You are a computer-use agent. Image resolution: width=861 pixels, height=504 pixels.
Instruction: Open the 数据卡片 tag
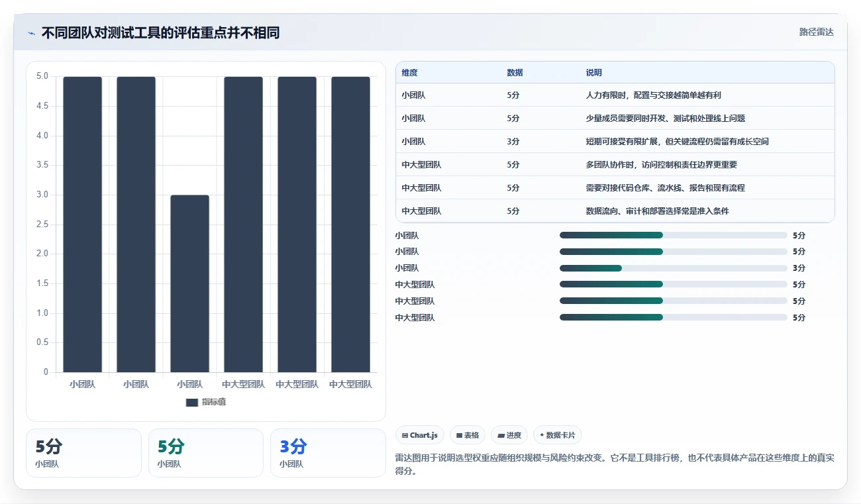pos(557,435)
